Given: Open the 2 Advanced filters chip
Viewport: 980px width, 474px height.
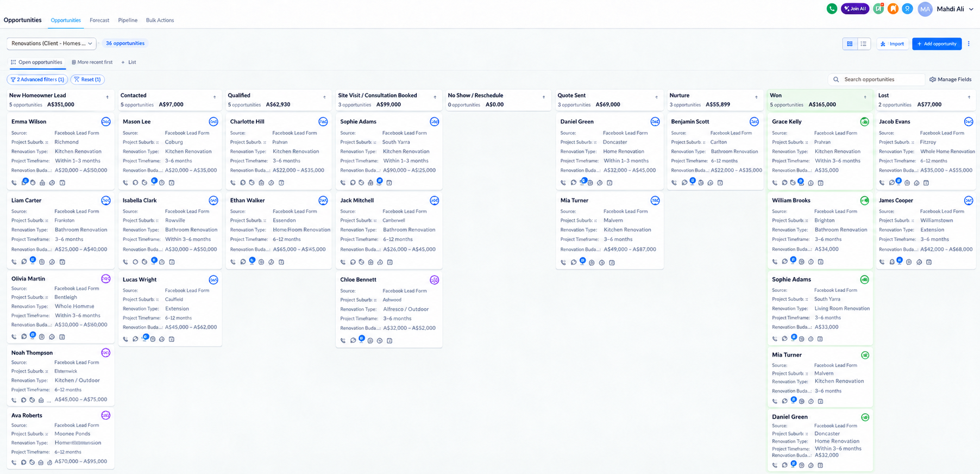Looking at the screenshot, I should click(x=37, y=79).
